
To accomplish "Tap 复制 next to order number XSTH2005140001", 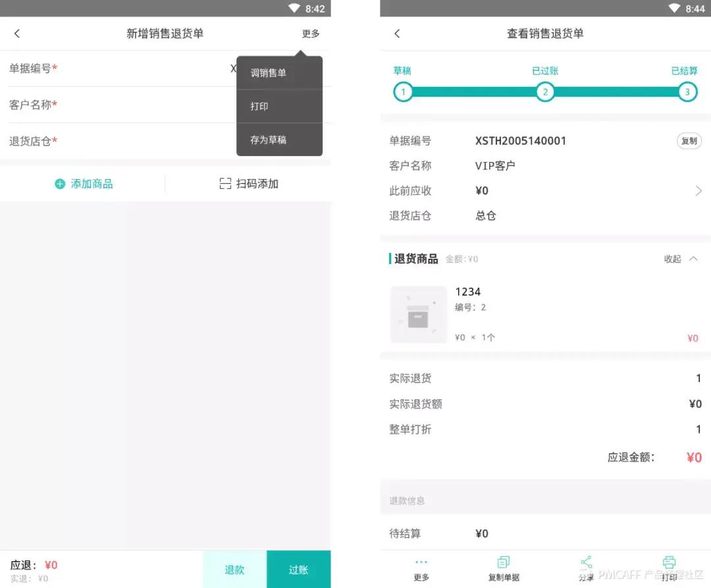I will 689,141.
